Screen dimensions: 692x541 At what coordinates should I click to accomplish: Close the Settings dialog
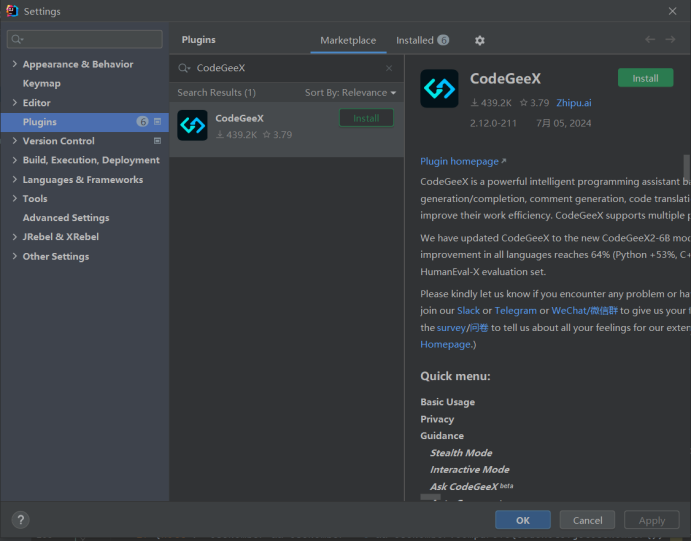[x=672, y=11]
